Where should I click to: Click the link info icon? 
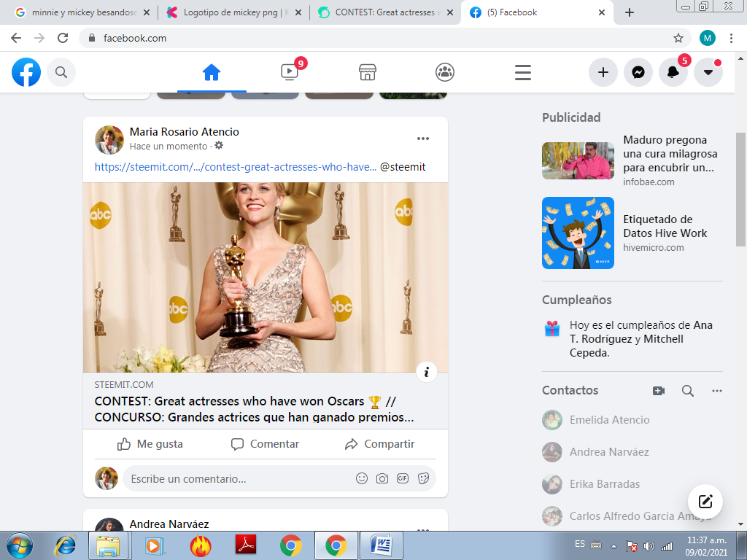tap(426, 372)
